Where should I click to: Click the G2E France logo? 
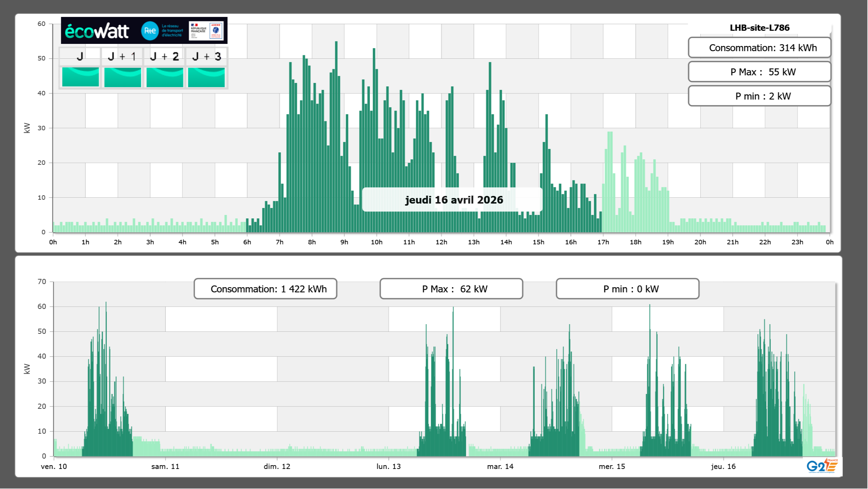point(822,466)
